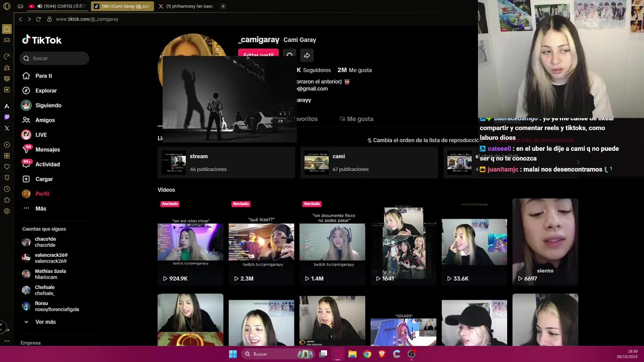Screen dimensions: 644x362
Task: Switch to the CORTIS YouTube tab
Action: coord(58,6)
